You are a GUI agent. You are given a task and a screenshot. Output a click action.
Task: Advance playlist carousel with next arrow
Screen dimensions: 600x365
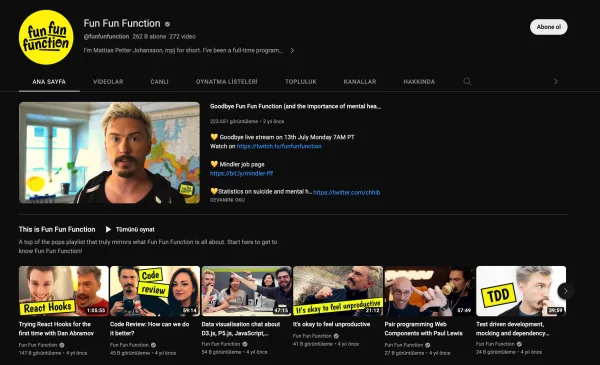(x=566, y=291)
